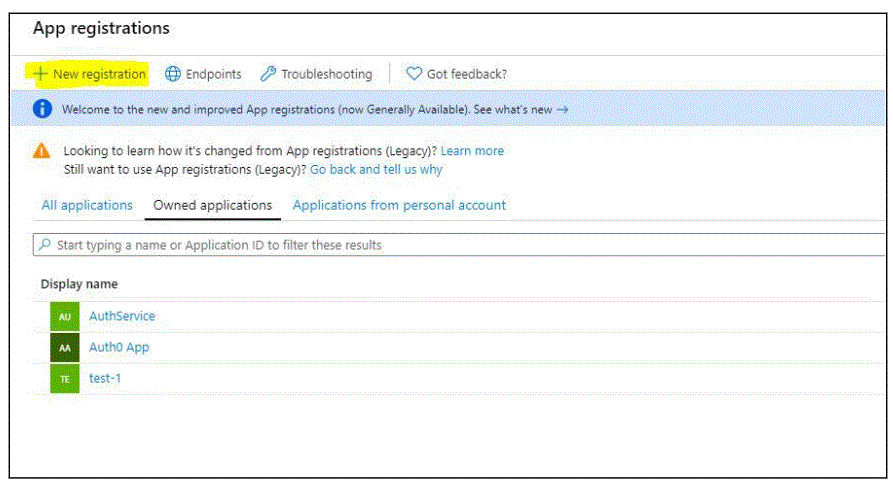Select the Owned applications tab
The width and height of the screenshot is (893, 486).
point(212,205)
